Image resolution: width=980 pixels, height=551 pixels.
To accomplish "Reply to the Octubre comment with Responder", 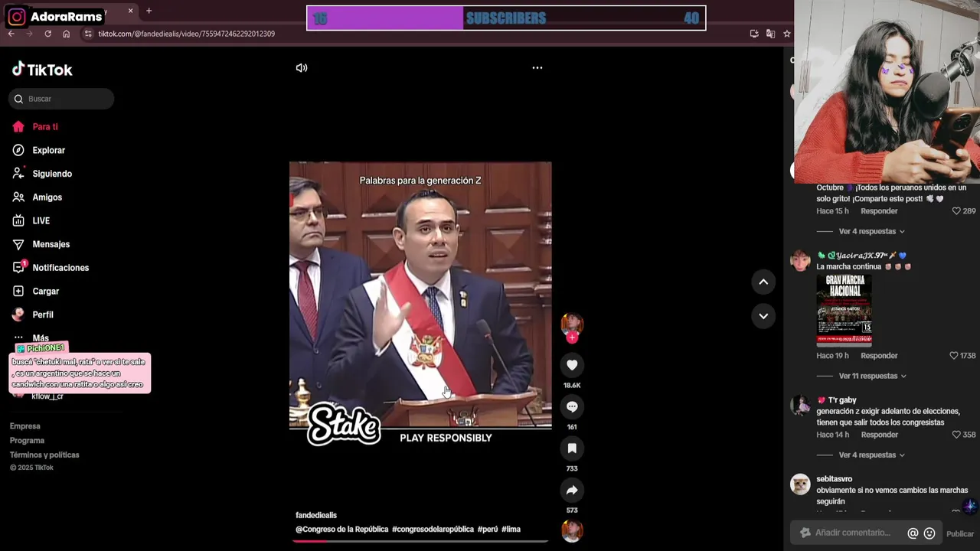I will (879, 211).
